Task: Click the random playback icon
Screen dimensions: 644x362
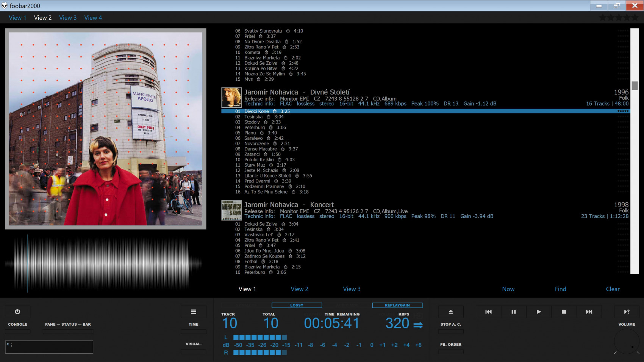Action: pyautogui.click(x=627, y=312)
